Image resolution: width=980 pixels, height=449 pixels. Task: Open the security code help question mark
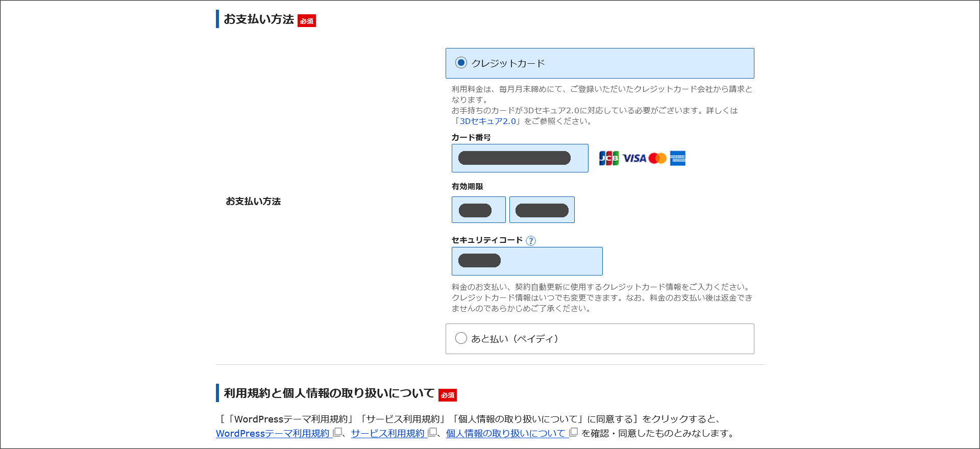[531, 241]
